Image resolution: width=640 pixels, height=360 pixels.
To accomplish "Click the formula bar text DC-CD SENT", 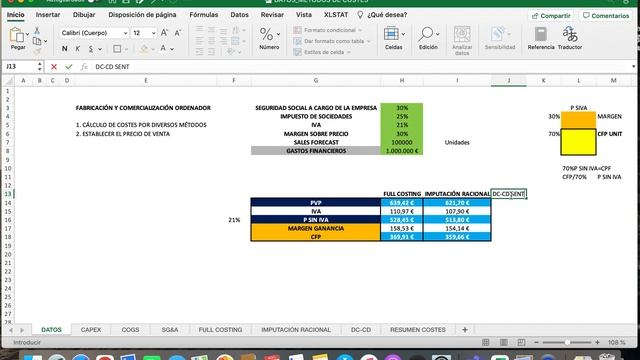I will 112,67.
